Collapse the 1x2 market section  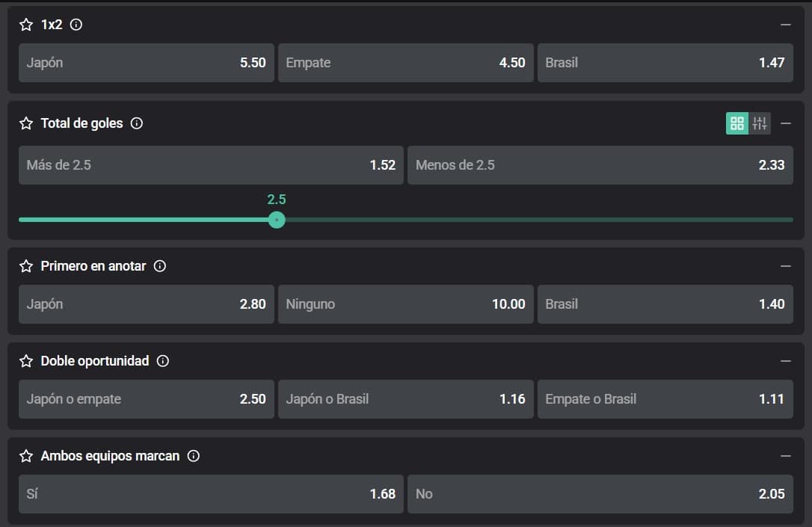(x=785, y=25)
